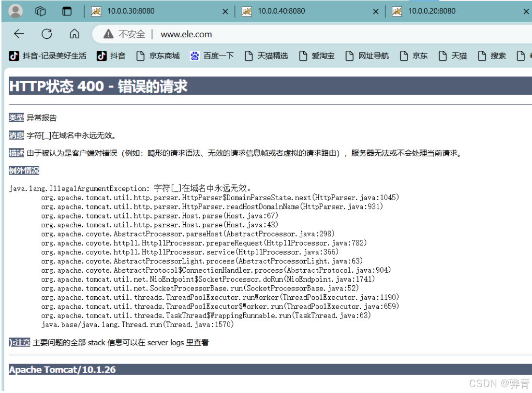Click the Thread.java:1570 stack line

pyautogui.click(x=137, y=325)
